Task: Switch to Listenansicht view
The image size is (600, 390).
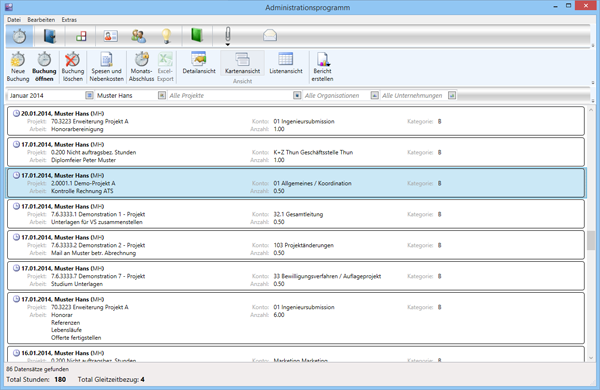Action: [286, 63]
